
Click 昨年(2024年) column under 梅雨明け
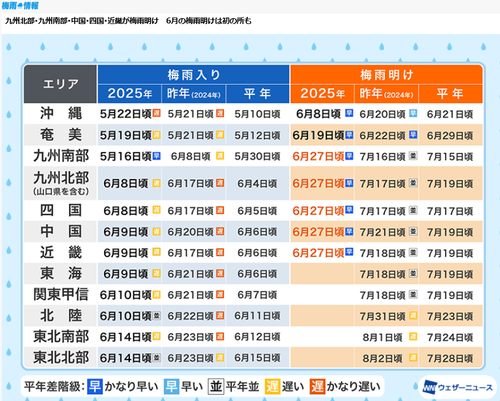[386, 94]
